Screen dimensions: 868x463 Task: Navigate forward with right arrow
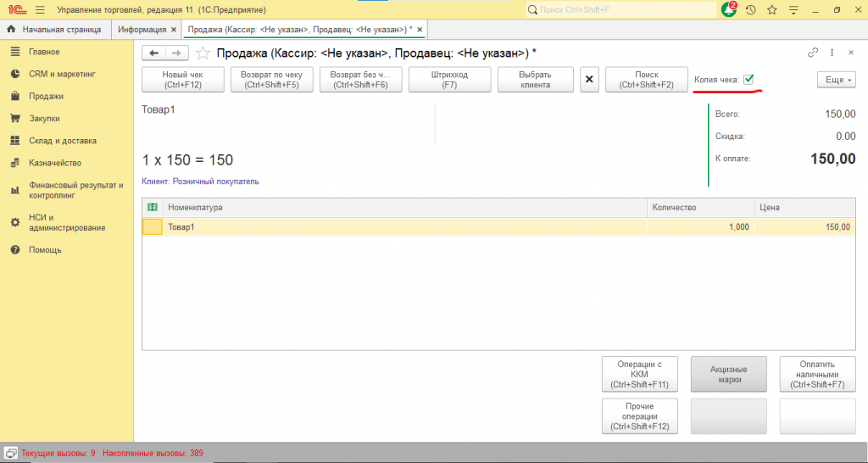(176, 53)
